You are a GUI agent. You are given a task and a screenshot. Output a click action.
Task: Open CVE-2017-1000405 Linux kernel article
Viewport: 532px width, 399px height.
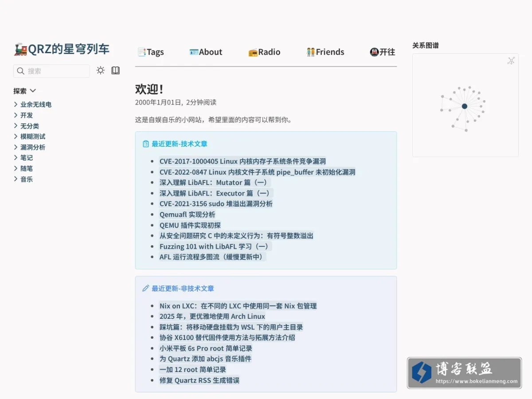tap(243, 161)
